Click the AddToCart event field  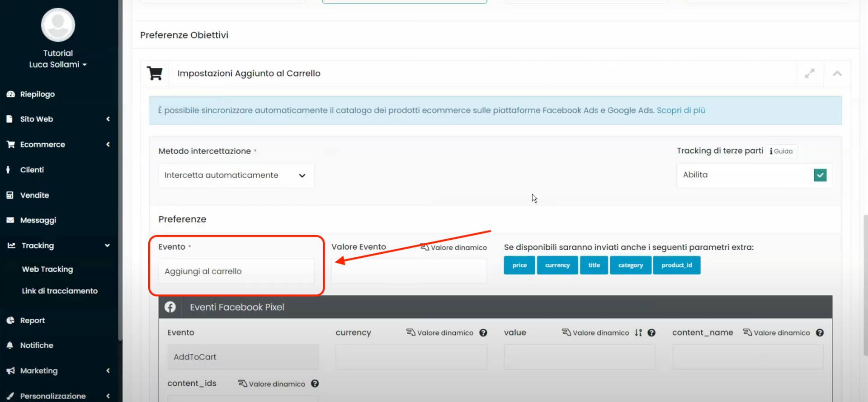point(243,357)
